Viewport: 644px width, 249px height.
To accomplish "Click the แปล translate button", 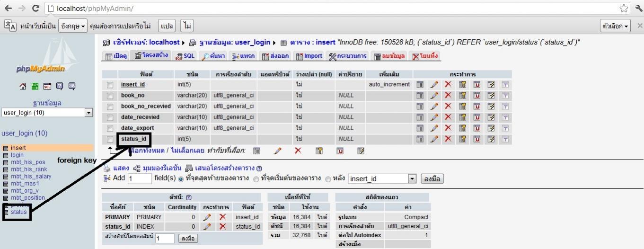I will [x=166, y=26].
